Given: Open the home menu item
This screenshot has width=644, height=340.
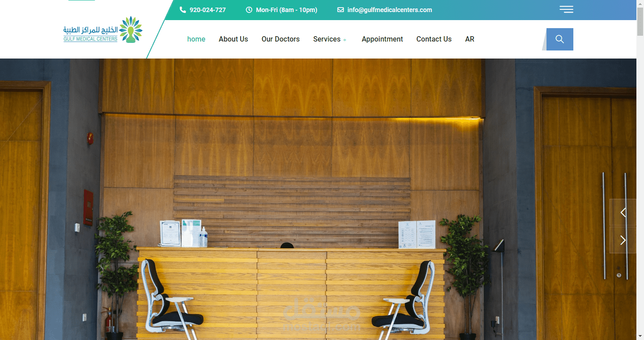Looking at the screenshot, I should [x=196, y=39].
